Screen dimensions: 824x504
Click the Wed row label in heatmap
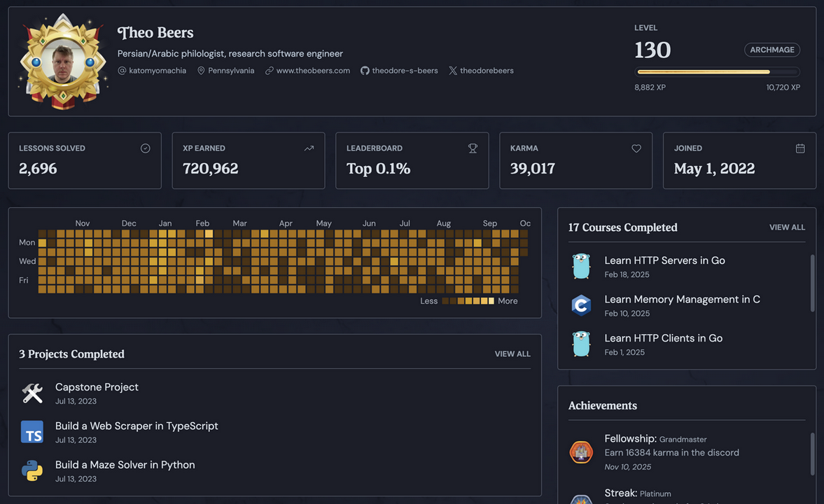tap(27, 261)
